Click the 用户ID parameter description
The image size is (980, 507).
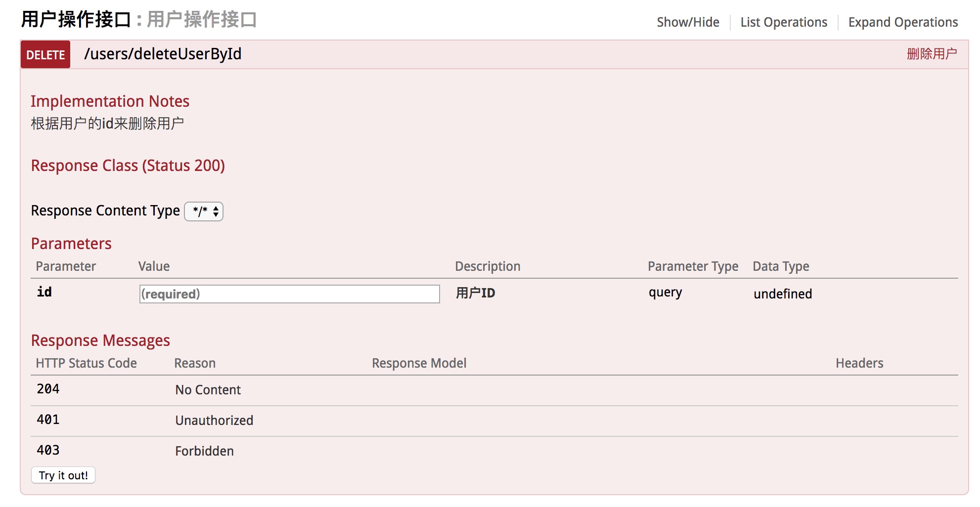pos(475,293)
